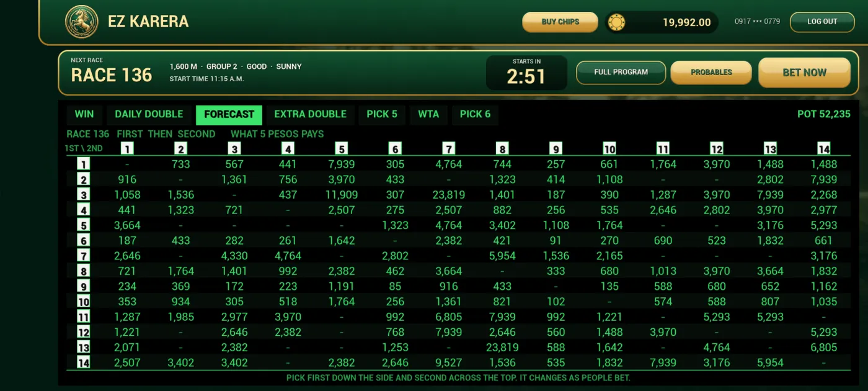The height and width of the screenshot is (391, 868).
Task: Click the BET NOW button
Action: coord(804,73)
